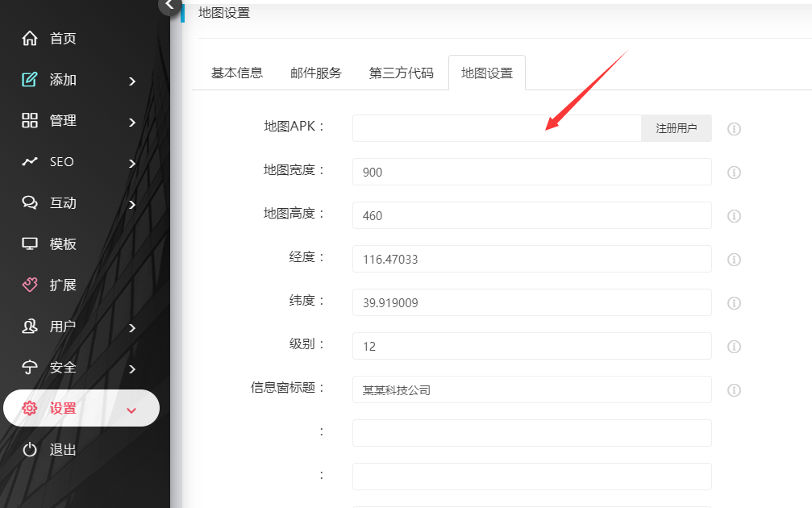This screenshot has width=812, height=508.
Task: Click the SEO chart icon
Action: (x=29, y=162)
